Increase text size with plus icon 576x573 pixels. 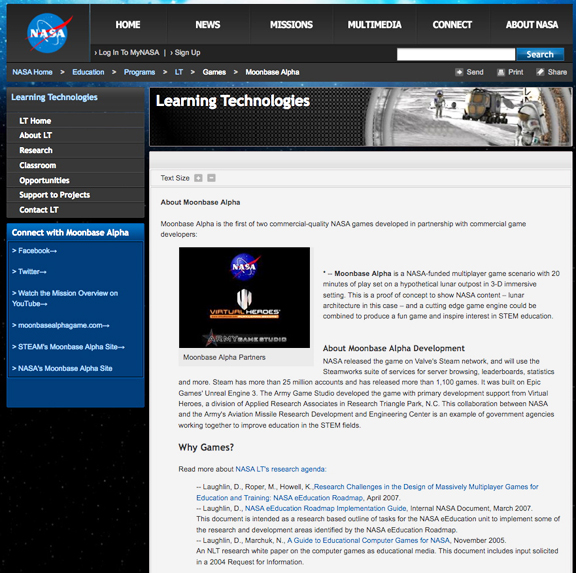pos(198,178)
